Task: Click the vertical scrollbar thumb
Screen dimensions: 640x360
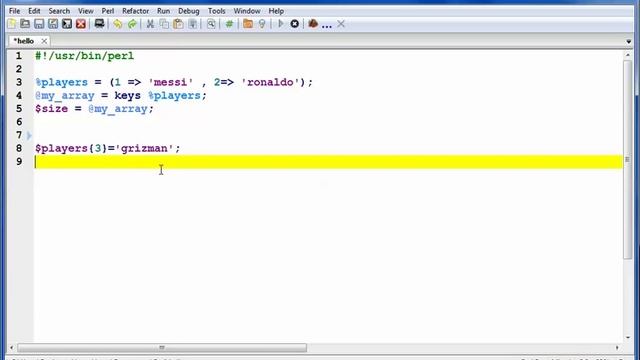Action: (628, 159)
